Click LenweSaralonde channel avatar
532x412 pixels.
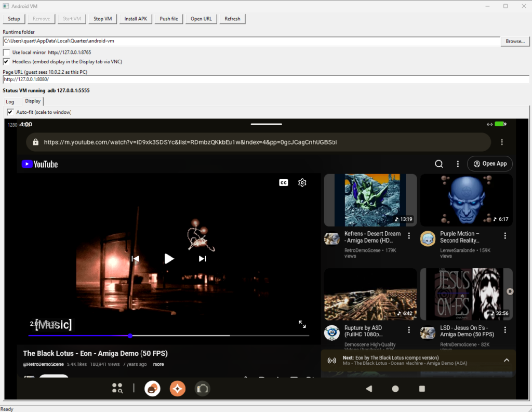(428, 238)
